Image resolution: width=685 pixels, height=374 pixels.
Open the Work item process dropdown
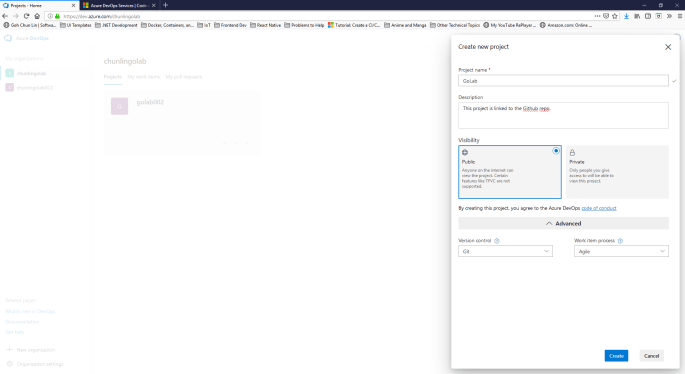click(621, 251)
